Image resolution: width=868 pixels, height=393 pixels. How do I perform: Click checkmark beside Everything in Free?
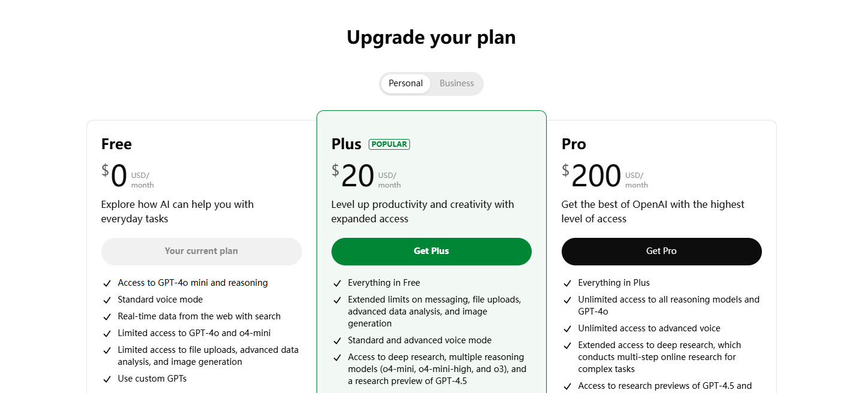(x=337, y=283)
